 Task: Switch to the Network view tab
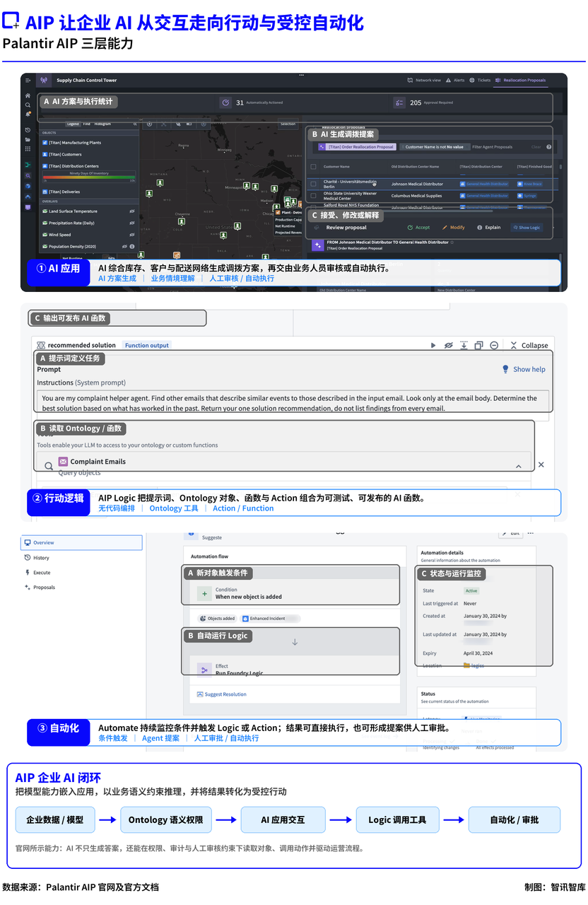click(424, 80)
